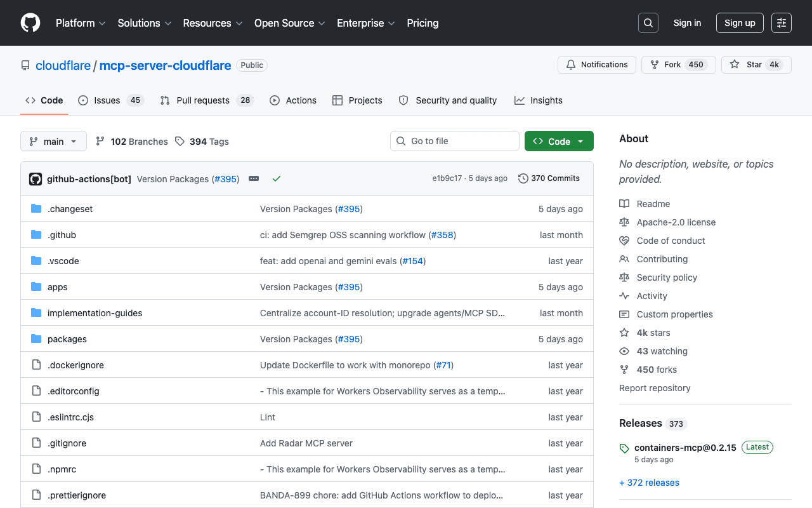Click the commit history clock icon
This screenshot has height=508, width=812.
coord(523,178)
